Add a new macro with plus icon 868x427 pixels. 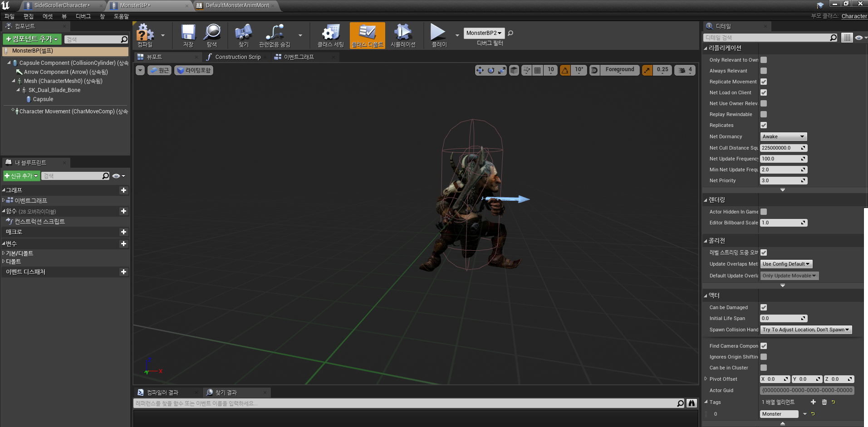click(123, 232)
